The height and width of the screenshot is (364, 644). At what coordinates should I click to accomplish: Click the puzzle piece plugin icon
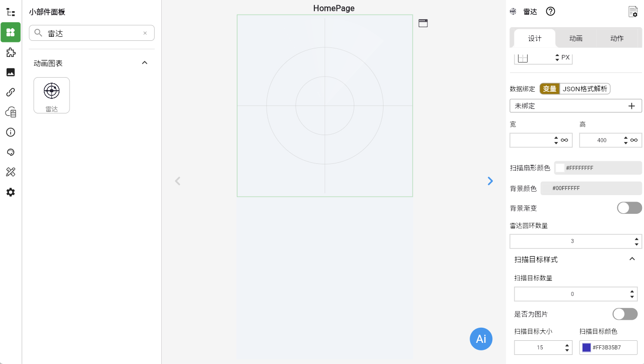11,52
